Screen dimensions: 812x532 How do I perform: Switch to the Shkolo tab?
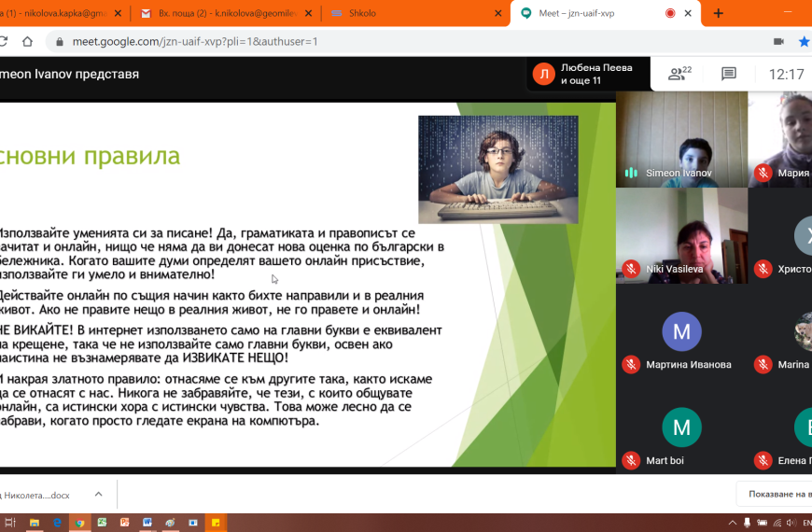[414, 13]
